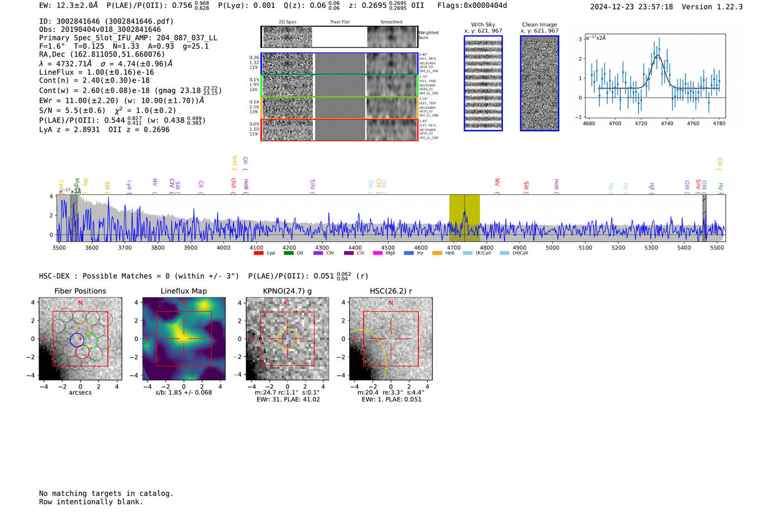Select the Weighted Sum 2D spectrum strip
Image resolution: width=782 pixels, height=532 pixels.
339,37
